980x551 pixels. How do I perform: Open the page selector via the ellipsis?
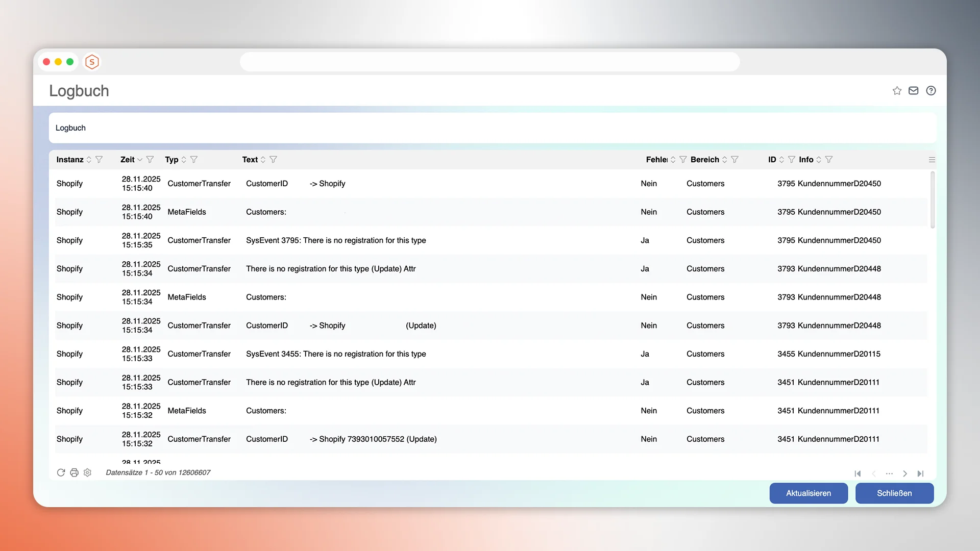click(x=890, y=473)
